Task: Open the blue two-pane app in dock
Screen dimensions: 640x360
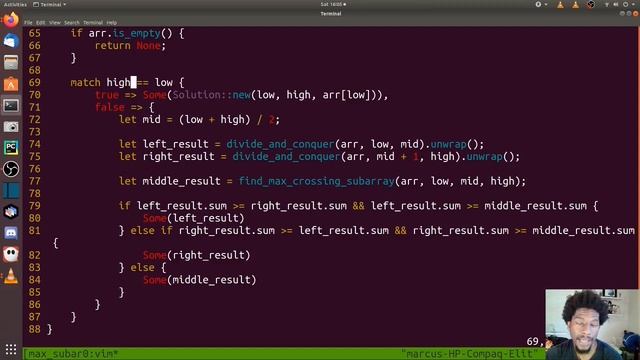Action: [x=11, y=190]
